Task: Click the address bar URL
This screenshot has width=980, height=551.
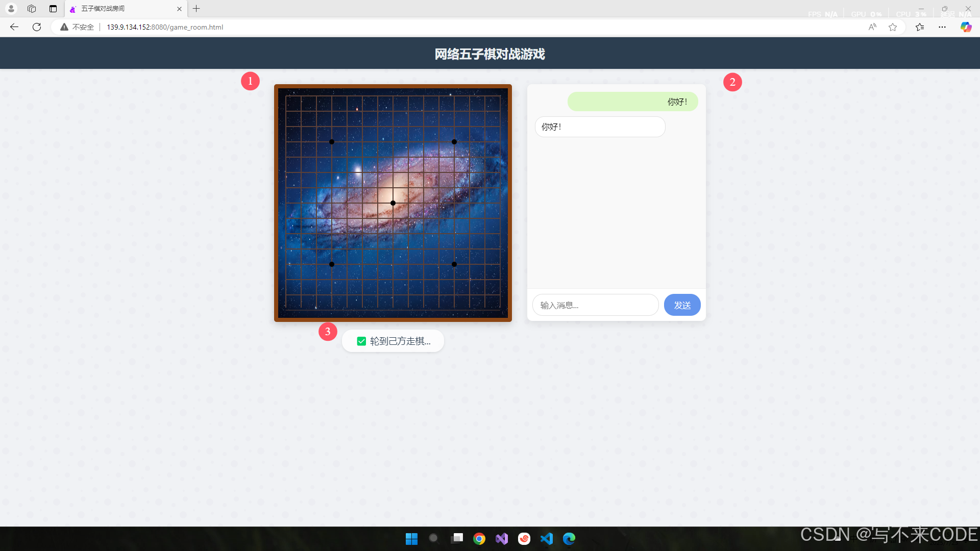Action: tap(165, 27)
